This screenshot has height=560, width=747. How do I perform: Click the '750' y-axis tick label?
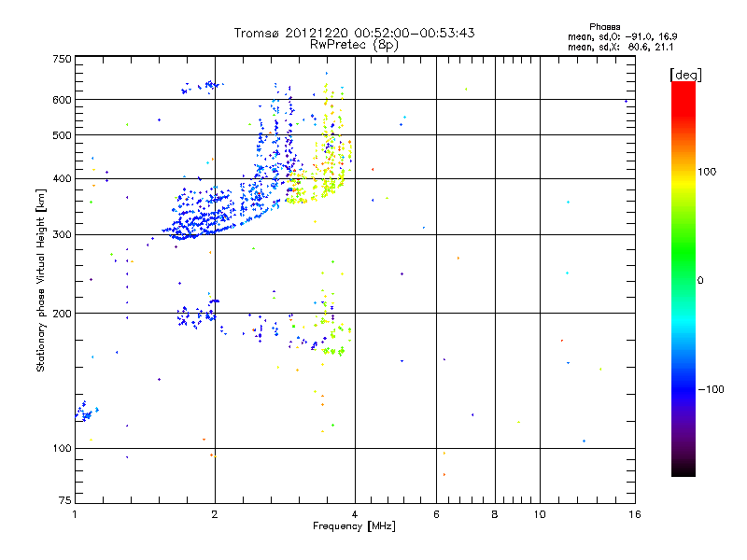[x=62, y=59]
